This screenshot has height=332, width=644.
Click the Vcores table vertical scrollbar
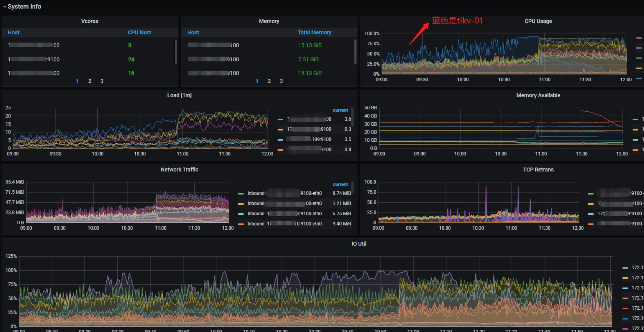point(176,51)
